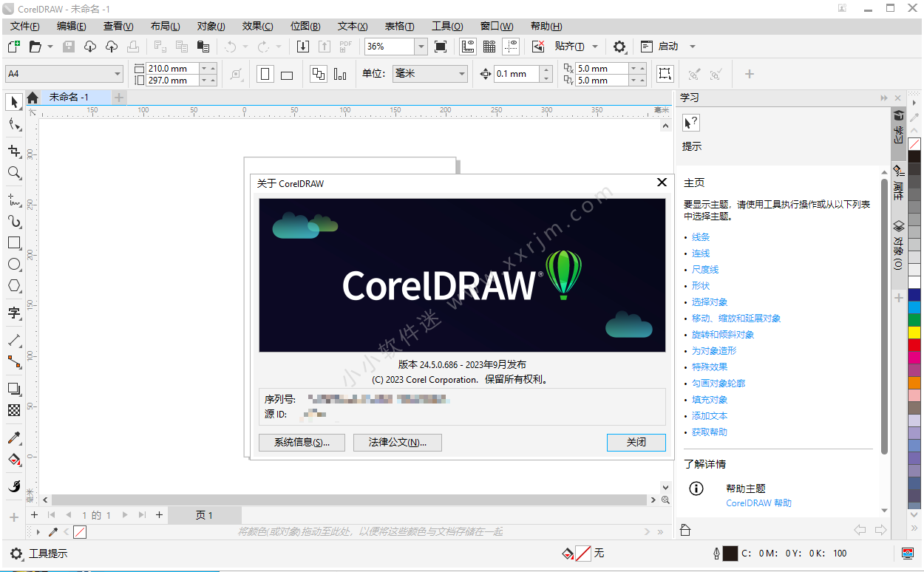Select the Text tool
The width and height of the screenshot is (924, 572).
pos(14,313)
